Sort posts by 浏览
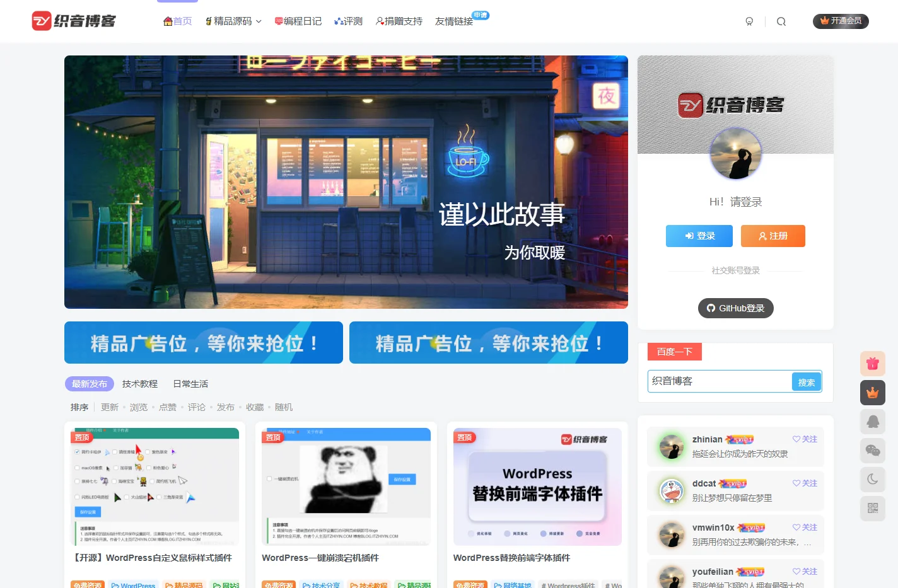Screen dimensions: 898x588 (x=139, y=407)
